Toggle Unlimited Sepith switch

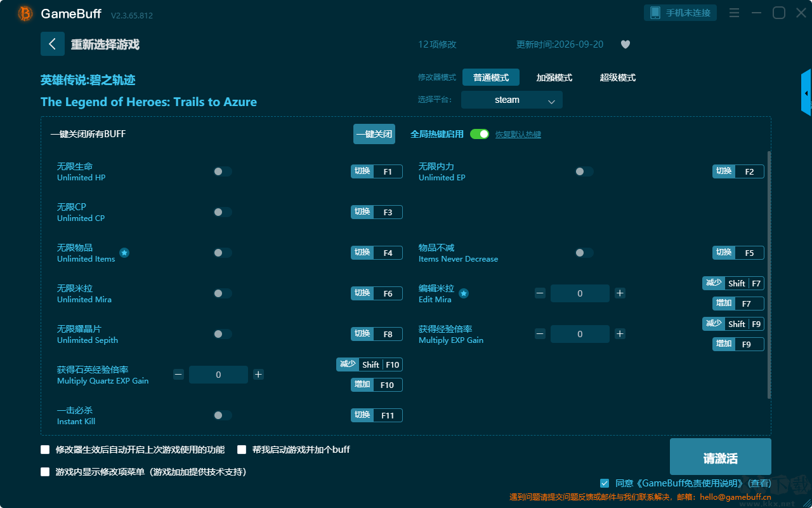(x=223, y=334)
